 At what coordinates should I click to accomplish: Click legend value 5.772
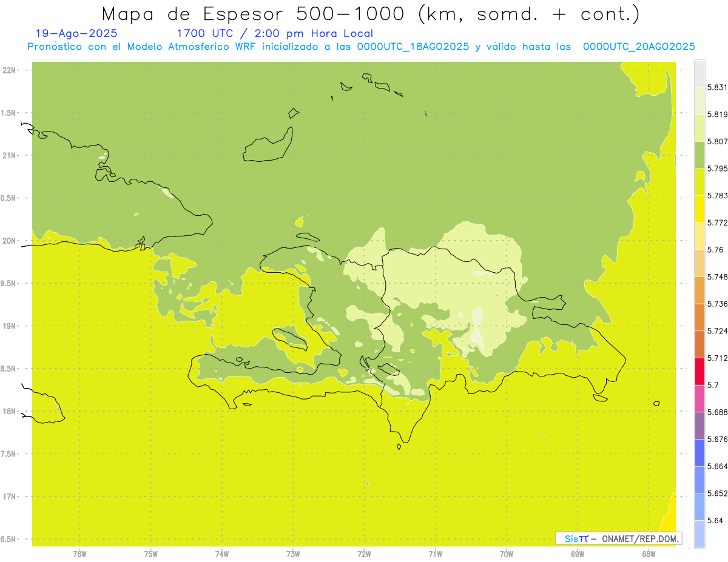(717, 222)
